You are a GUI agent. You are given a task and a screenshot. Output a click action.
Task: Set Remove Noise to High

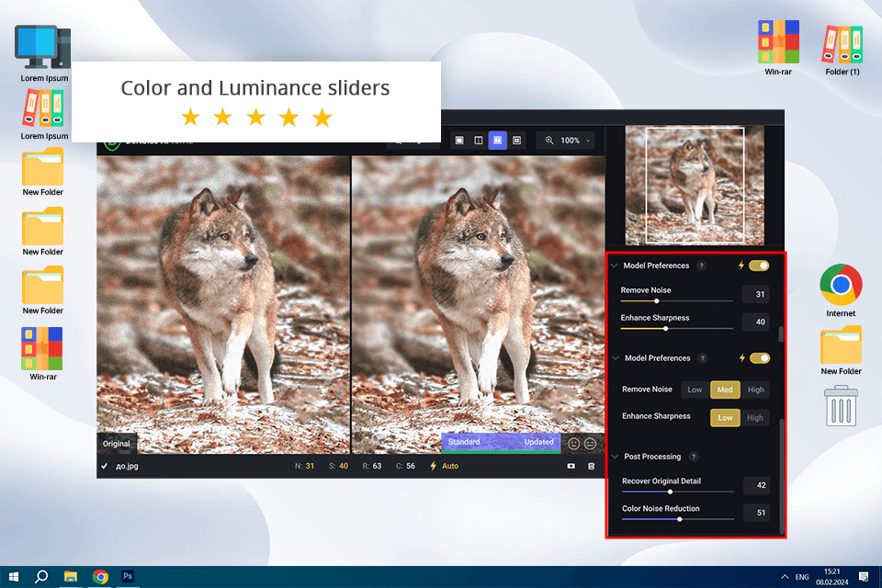[755, 390]
